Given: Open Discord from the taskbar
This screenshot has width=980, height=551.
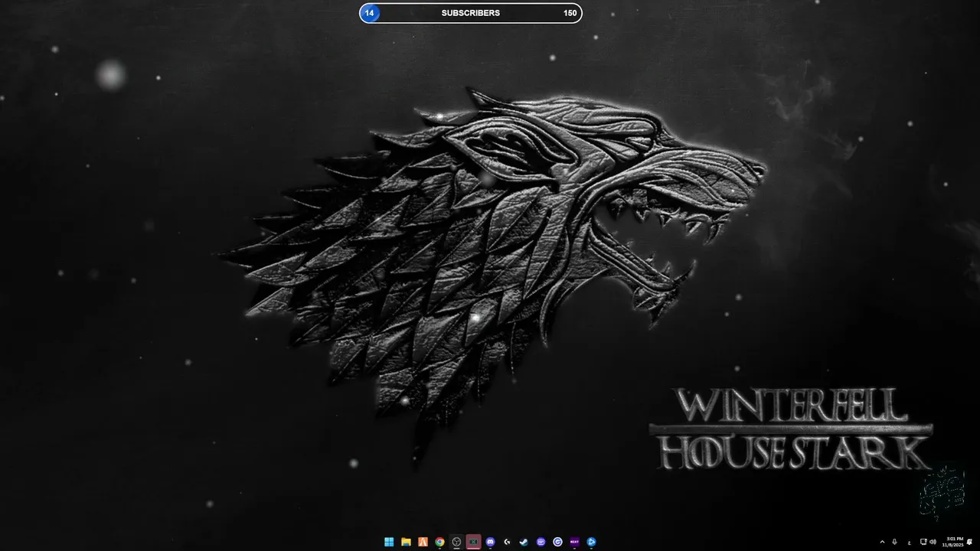Looking at the screenshot, I should pyautogui.click(x=490, y=542).
